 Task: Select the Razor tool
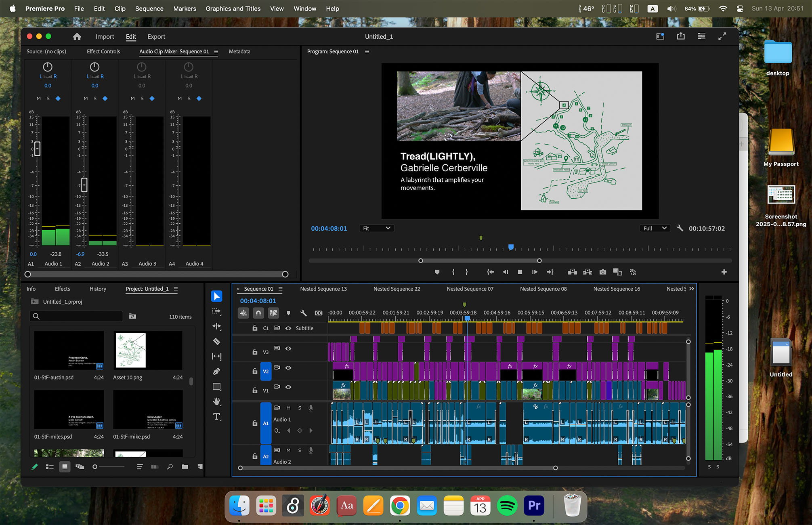pos(216,342)
